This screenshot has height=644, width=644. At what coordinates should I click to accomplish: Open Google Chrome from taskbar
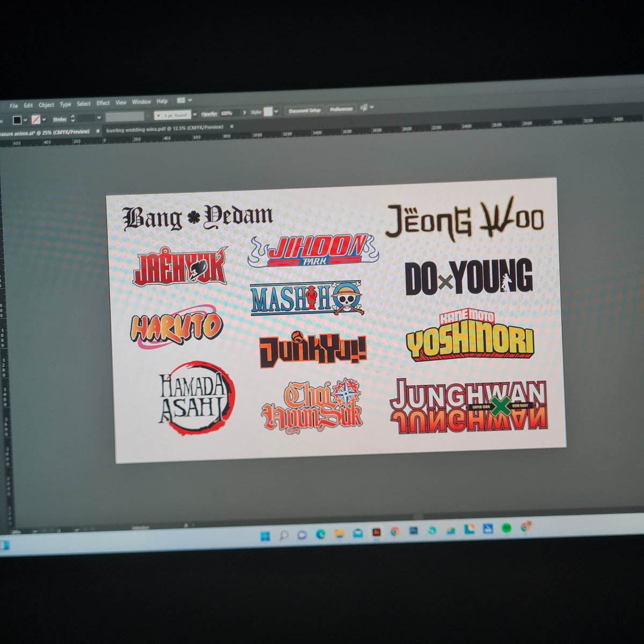click(395, 531)
